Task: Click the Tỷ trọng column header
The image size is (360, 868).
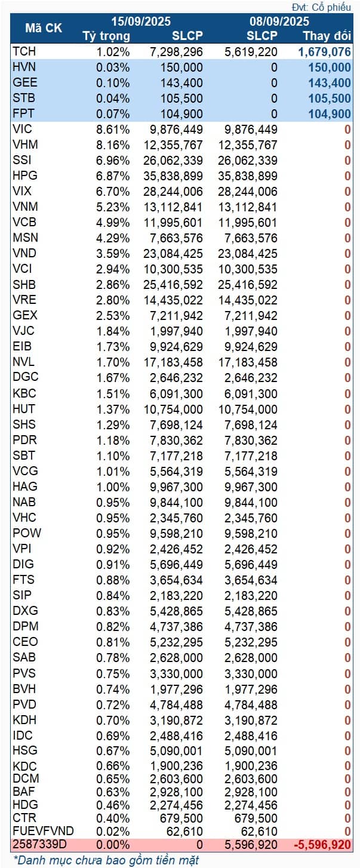Action: point(106,35)
